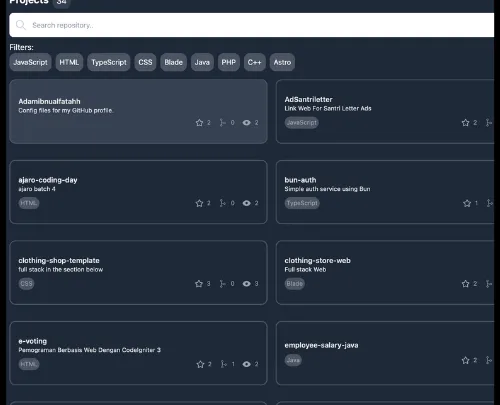500x405 pixels.
Task: Click star icon on bun-auth card
Action: (x=467, y=203)
